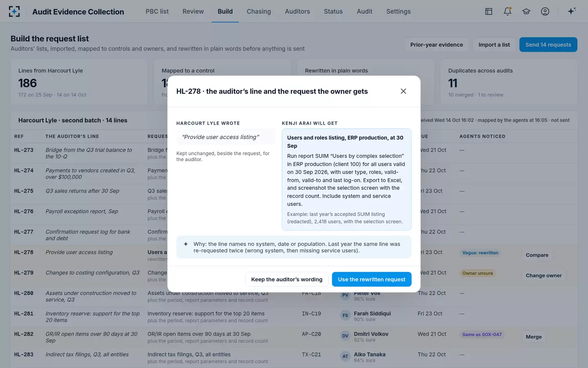588x368 pixels.
Task: Click control code TX-C21
Action: [x=312, y=355]
